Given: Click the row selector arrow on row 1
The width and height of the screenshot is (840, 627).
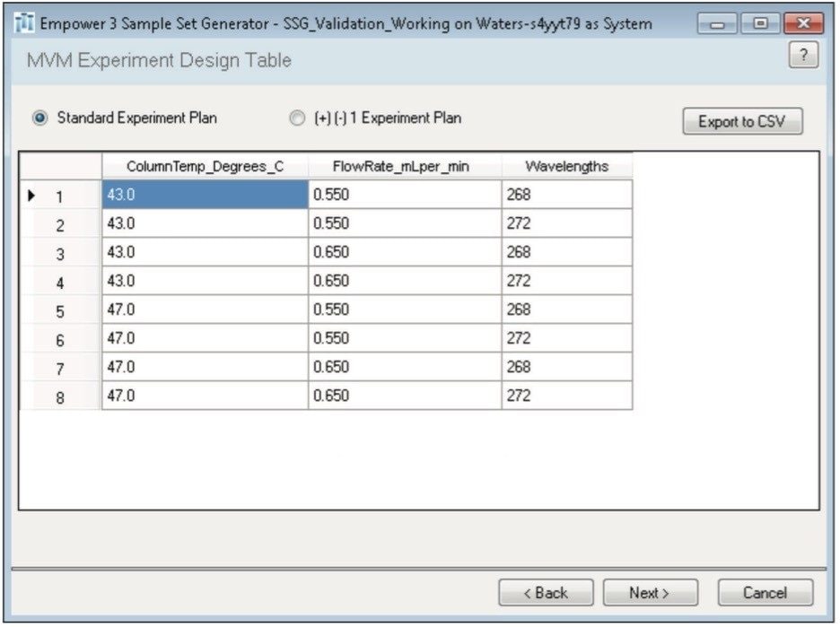Looking at the screenshot, I should [x=30, y=195].
